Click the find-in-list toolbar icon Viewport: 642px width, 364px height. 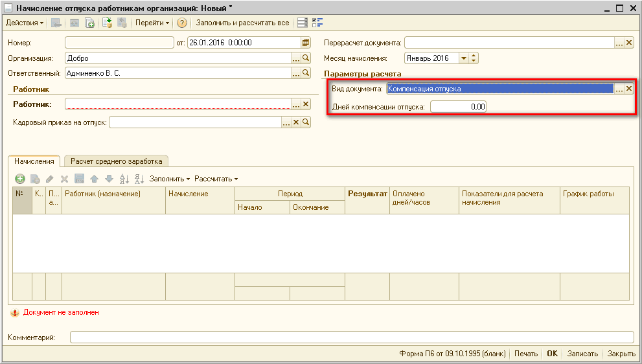pyautogui.click(x=56, y=23)
